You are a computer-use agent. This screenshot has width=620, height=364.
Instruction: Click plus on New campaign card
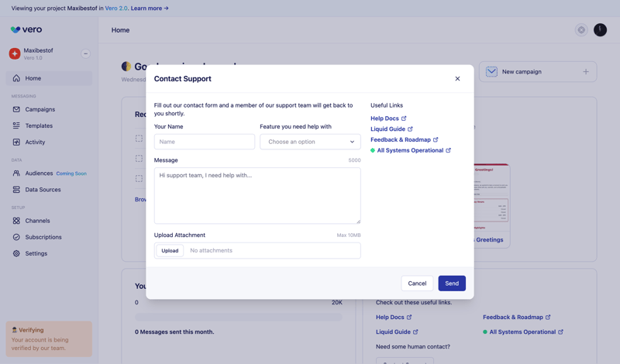click(585, 72)
